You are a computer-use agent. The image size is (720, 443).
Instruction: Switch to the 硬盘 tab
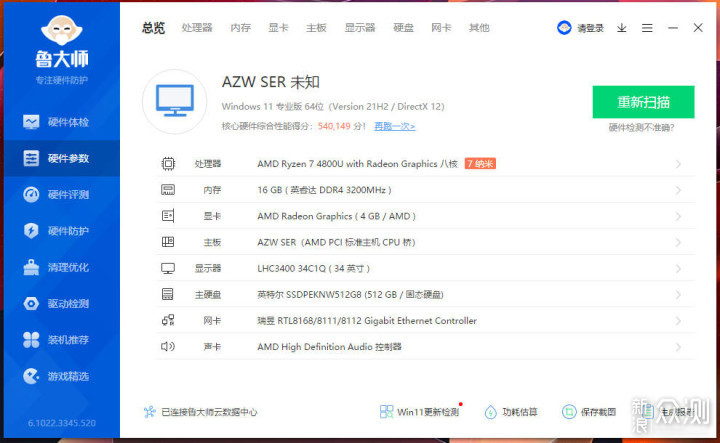[404, 28]
